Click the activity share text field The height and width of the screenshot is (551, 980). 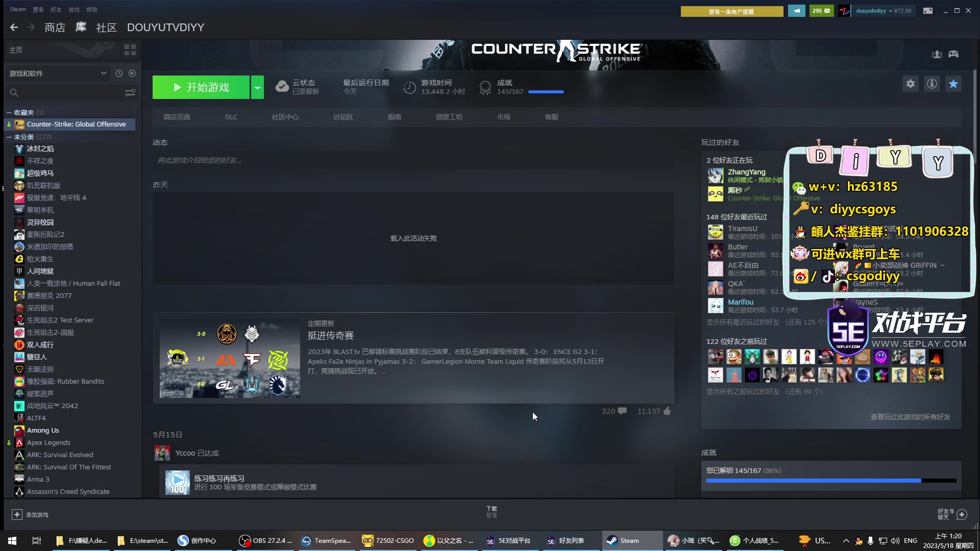pyautogui.click(x=413, y=160)
